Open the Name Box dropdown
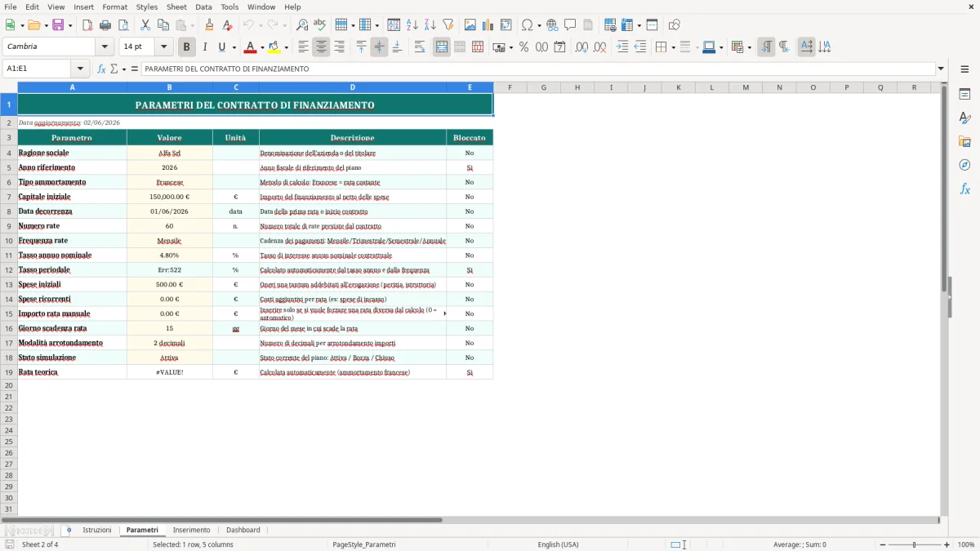Viewport: 980px width, 551px height. [x=81, y=69]
